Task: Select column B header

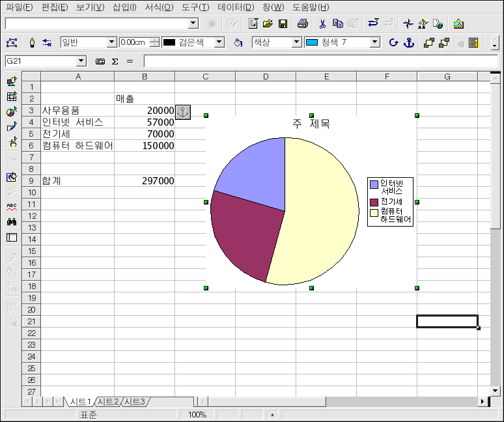Action: tap(145, 77)
